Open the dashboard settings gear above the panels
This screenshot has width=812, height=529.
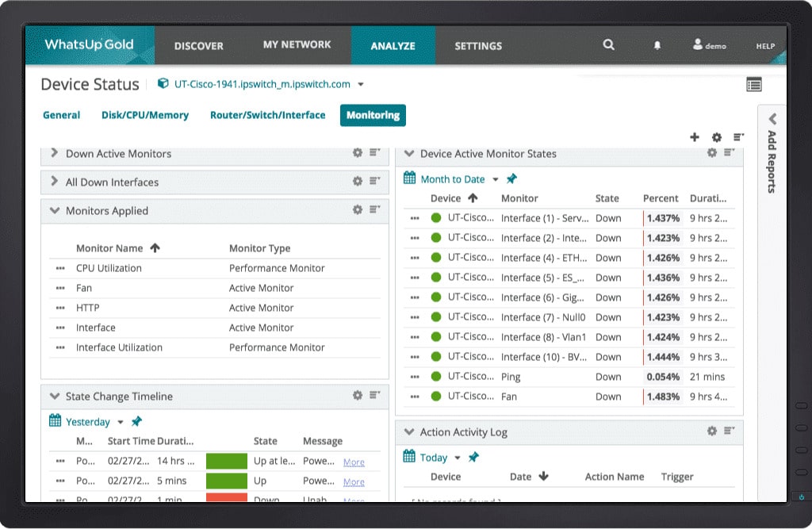[716, 136]
